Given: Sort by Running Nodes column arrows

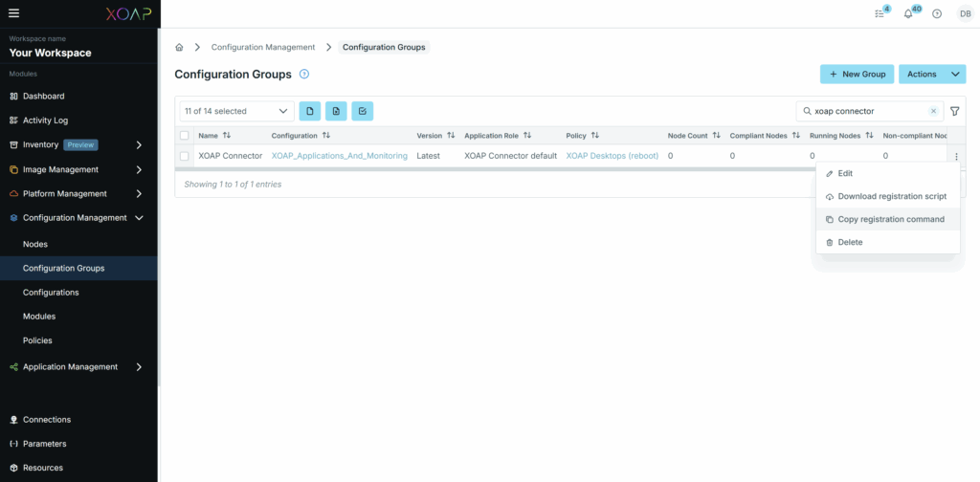Looking at the screenshot, I should pos(869,136).
